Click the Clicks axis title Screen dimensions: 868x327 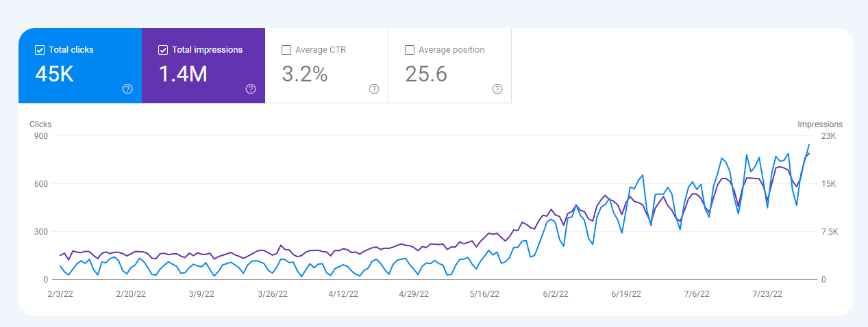click(40, 125)
